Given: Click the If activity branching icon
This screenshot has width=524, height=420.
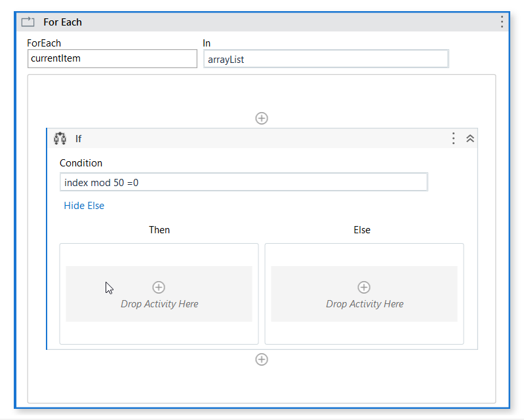Looking at the screenshot, I should click(x=60, y=138).
